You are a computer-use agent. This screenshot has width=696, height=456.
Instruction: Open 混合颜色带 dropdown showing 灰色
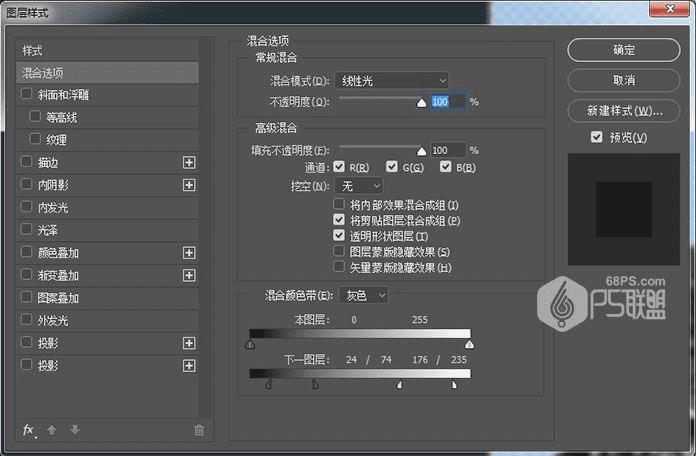(x=364, y=295)
